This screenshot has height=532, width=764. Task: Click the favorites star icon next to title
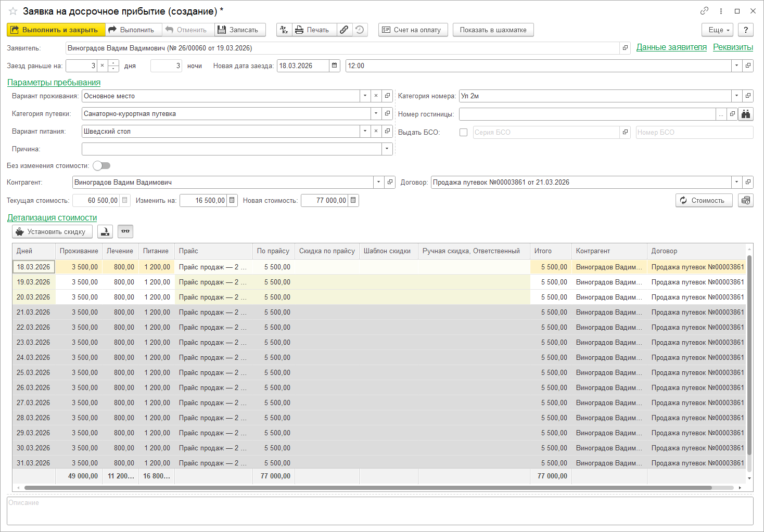[13, 11]
